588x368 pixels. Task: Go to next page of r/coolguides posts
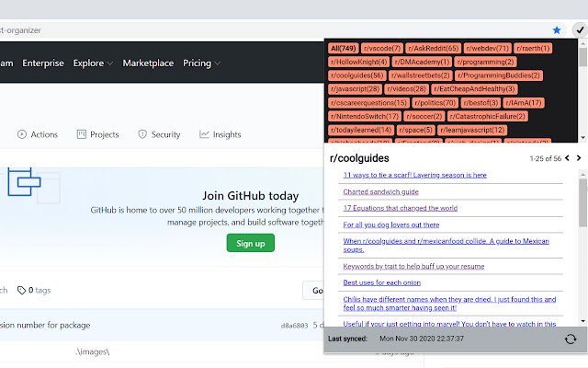click(x=579, y=158)
